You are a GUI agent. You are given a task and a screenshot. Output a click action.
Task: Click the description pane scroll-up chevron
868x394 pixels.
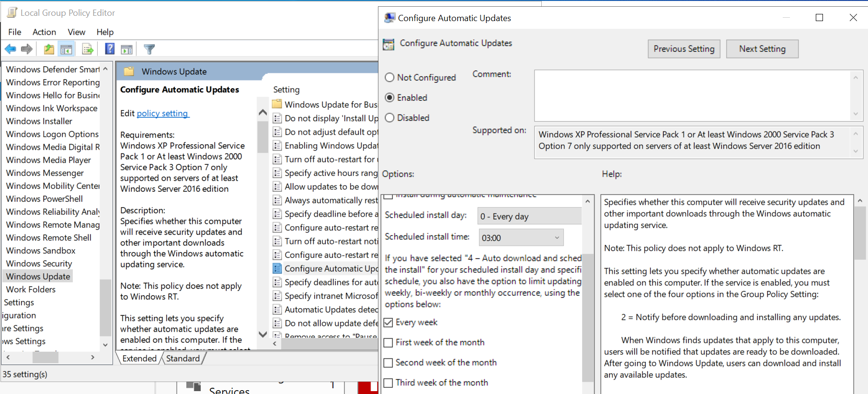point(263,113)
